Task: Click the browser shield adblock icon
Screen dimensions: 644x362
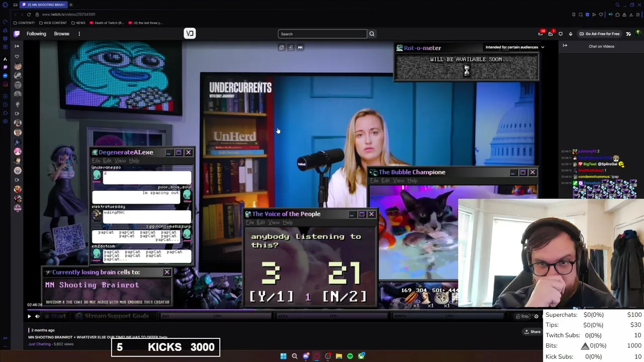Action: point(587,15)
